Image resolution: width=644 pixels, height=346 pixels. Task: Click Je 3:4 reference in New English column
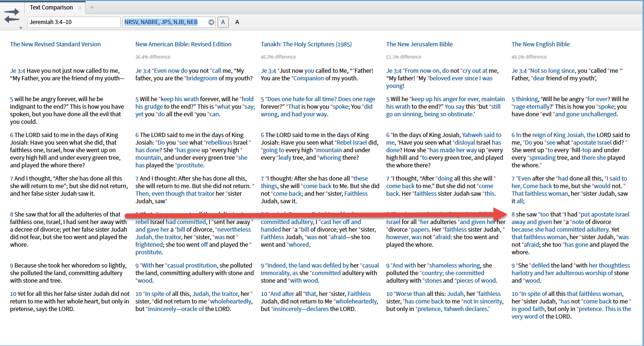click(519, 71)
